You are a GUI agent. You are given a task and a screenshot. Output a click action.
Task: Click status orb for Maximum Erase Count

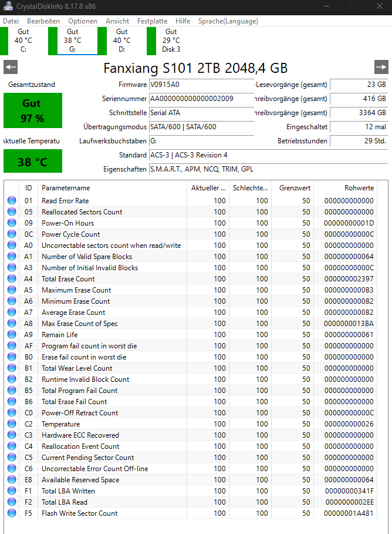click(x=12, y=290)
